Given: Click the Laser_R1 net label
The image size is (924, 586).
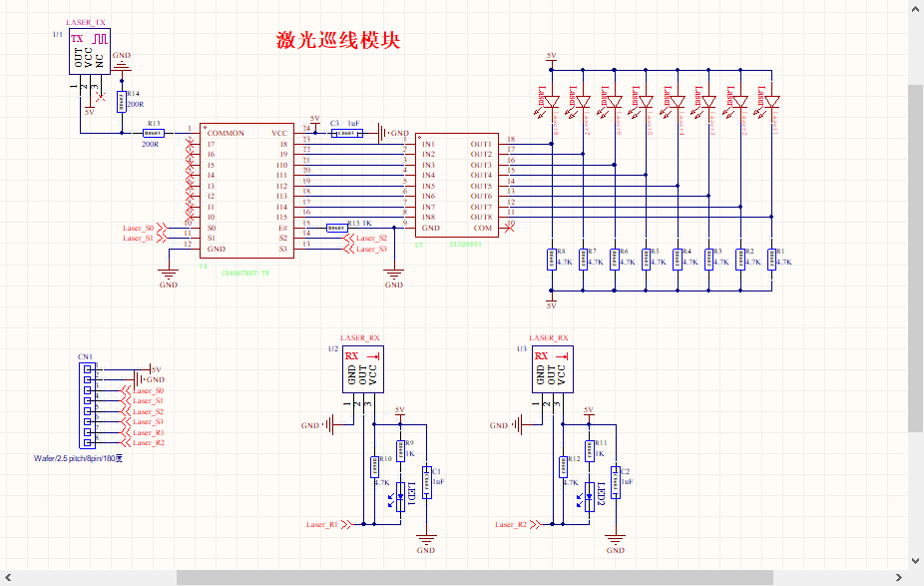Looking at the screenshot, I should [x=322, y=524].
